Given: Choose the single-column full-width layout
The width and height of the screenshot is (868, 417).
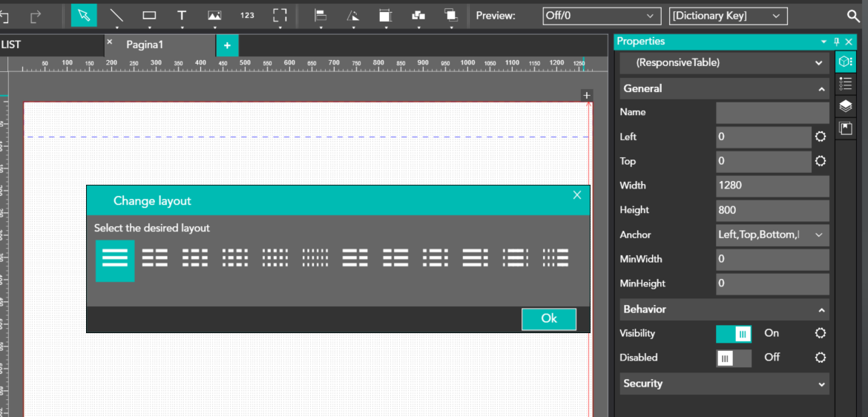Looking at the screenshot, I should pyautogui.click(x=115, y=258).
